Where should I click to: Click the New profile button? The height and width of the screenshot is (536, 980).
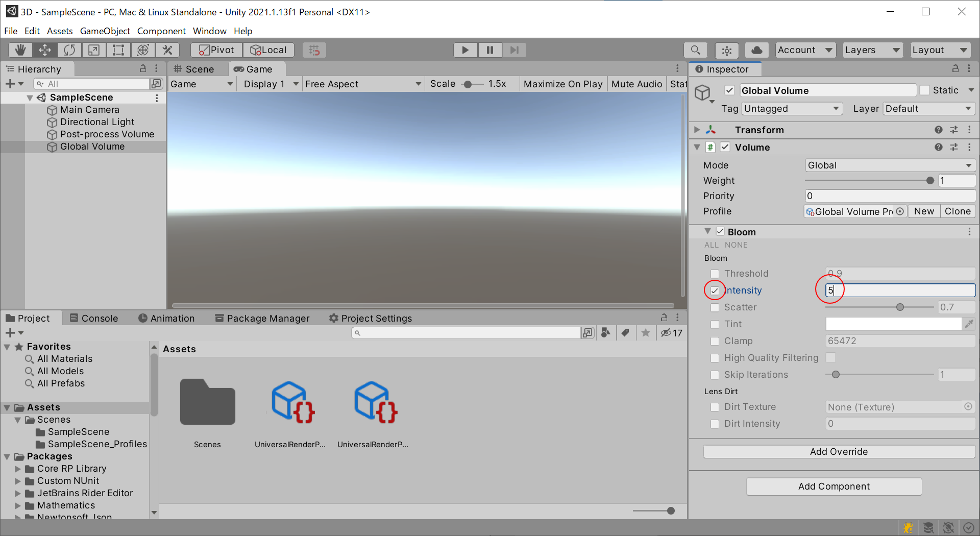click(924, 211)
